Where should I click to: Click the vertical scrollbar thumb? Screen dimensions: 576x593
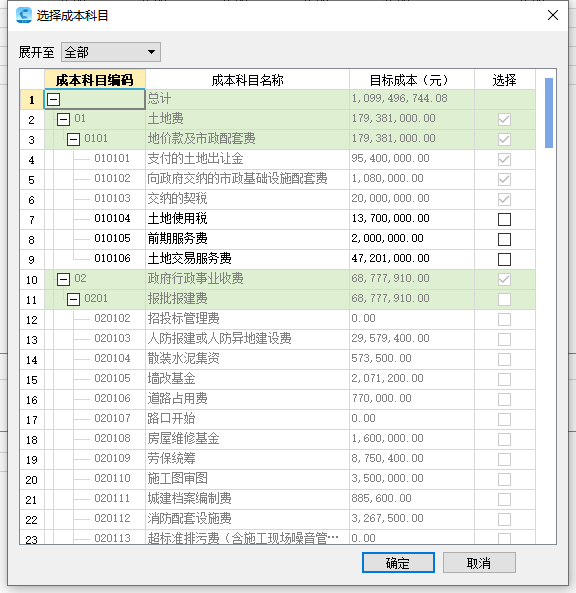(x=549, y=113)
